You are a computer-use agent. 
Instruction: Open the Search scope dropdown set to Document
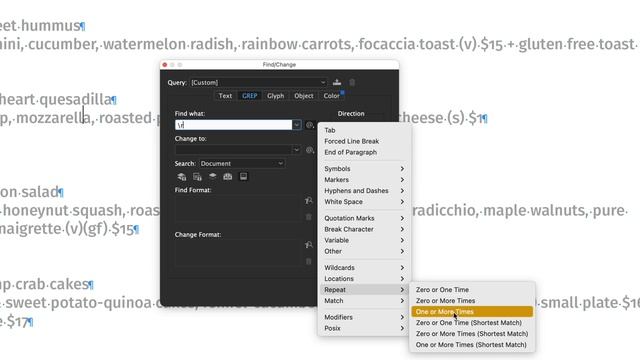(242, 164)
